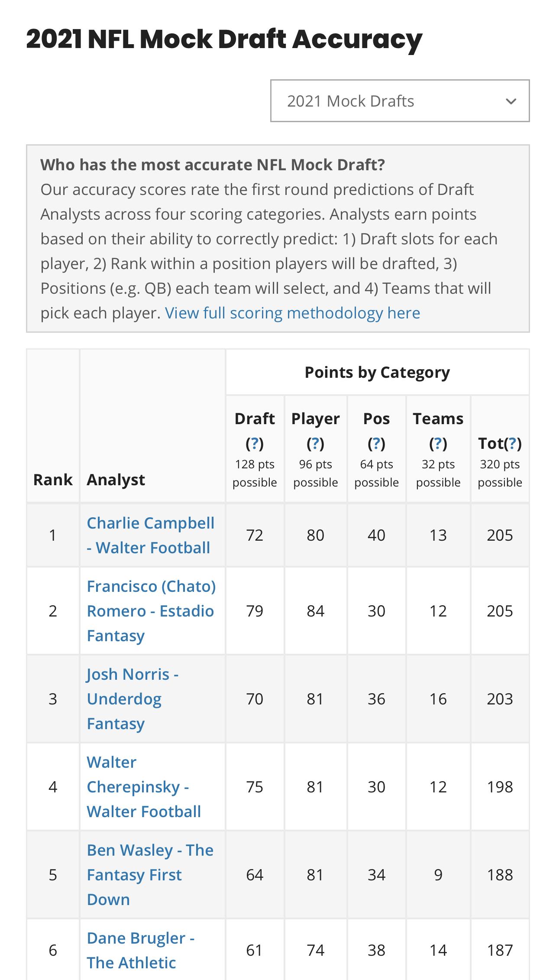
Task: Open View full scoring methodology here link
Action: click(293, 313)
